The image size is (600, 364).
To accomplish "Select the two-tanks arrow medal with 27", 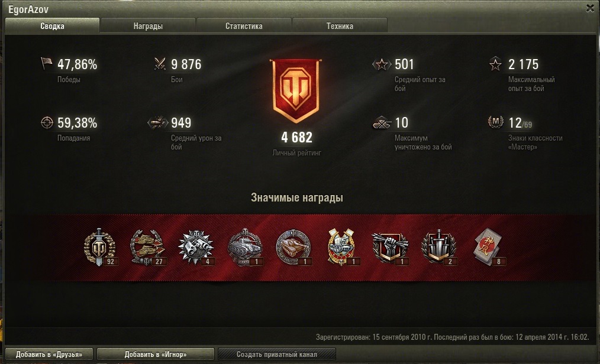I will 148,248.
